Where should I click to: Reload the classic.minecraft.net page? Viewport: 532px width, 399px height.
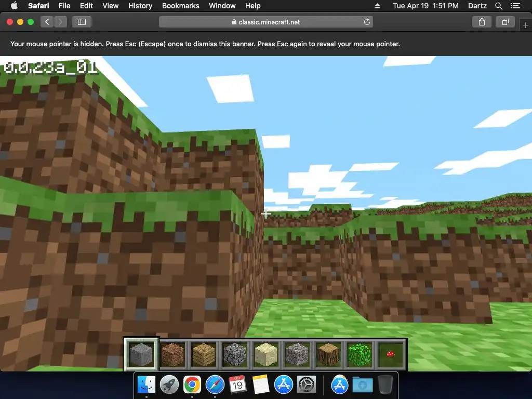pyautogui.click(x=367, y=22)
